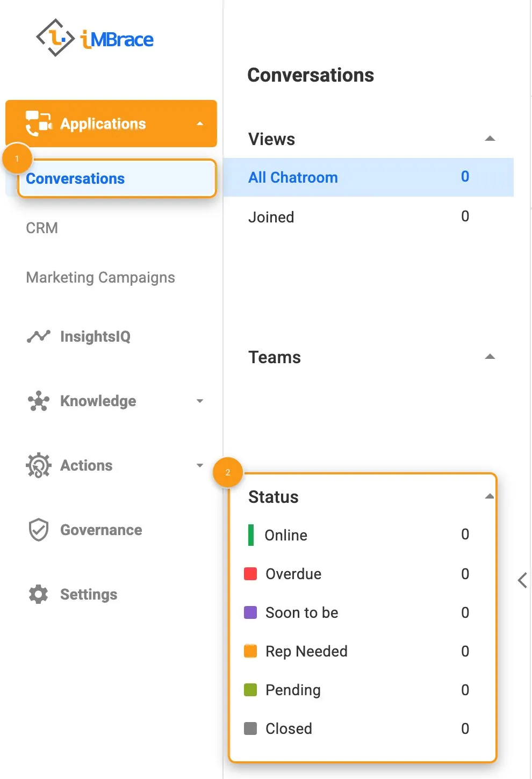
Task: Open Settings page
Action: [89, 594]
